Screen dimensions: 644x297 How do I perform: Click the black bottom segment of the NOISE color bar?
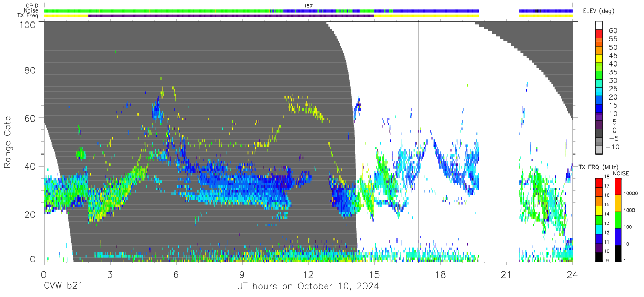(617, 252)
